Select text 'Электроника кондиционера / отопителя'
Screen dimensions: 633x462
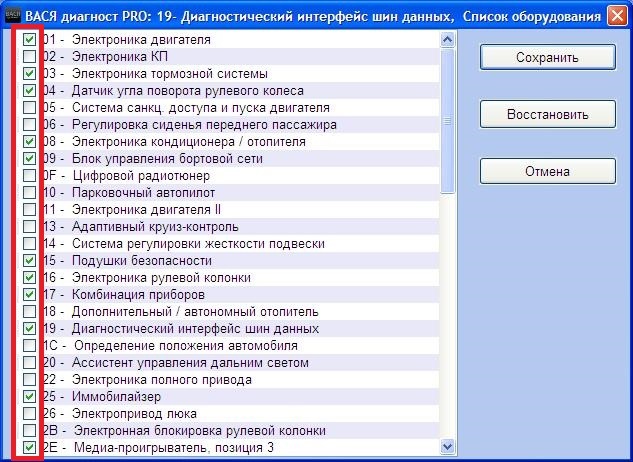pos(189,142)
